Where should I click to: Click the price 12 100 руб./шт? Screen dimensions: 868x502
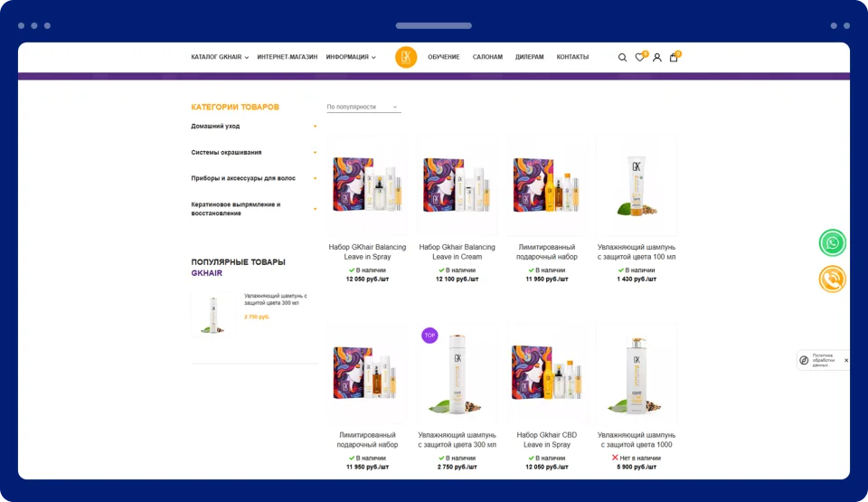(457, 279)
